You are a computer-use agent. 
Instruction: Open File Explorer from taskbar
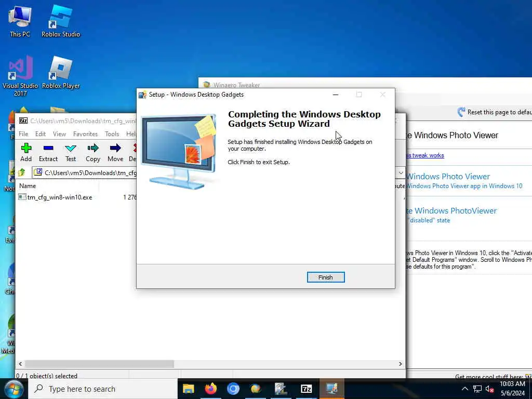(x=188, y=389)
